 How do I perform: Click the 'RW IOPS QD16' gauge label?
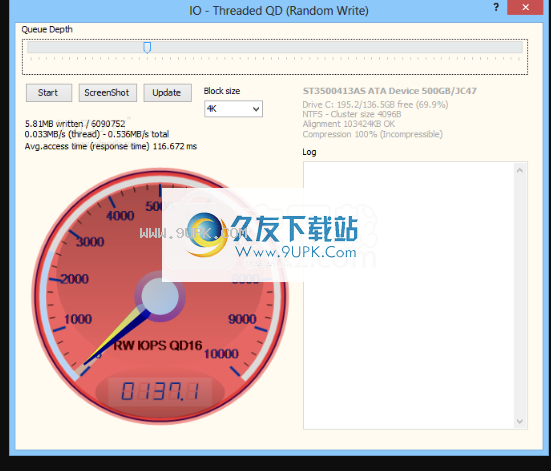(157, 346)
